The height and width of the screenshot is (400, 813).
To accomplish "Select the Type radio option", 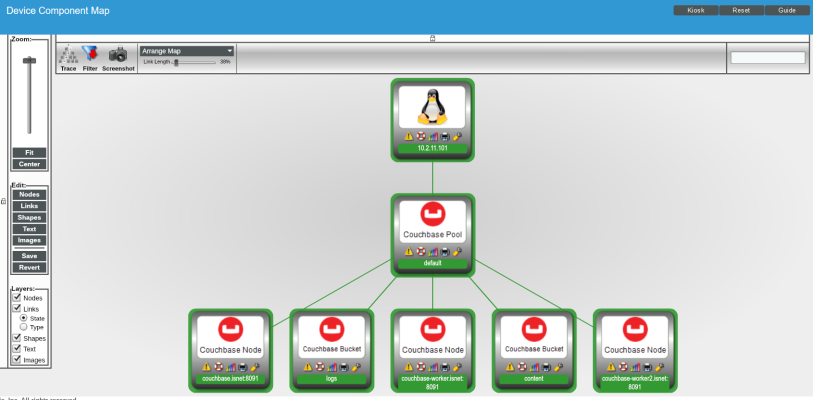I will pyautogui.click(x=23, y=327).
